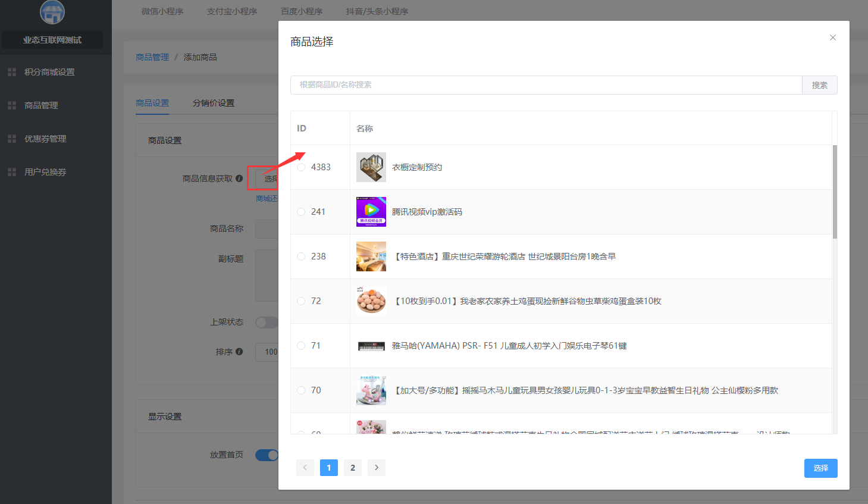Viewport: 868px width, 504px height.
Task: Click 雅马哈(YAMAHA) PSR-F51 product name
Action: click(x=509, y=346)
